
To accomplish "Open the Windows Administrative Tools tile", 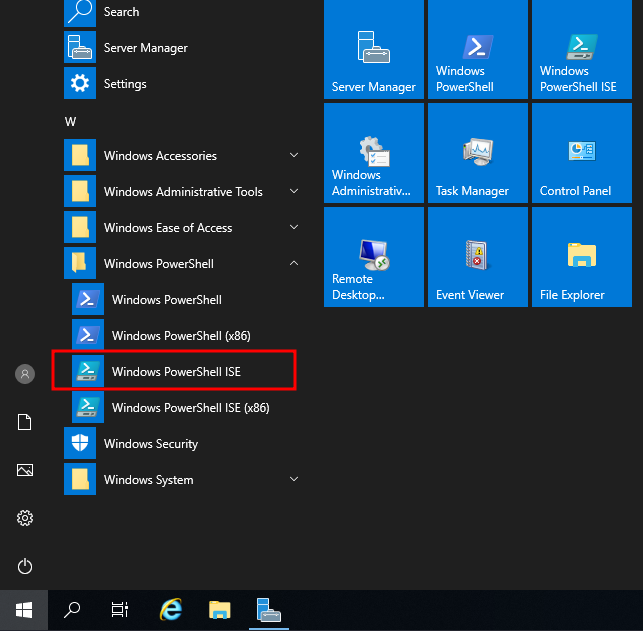I will coord(374,153).
